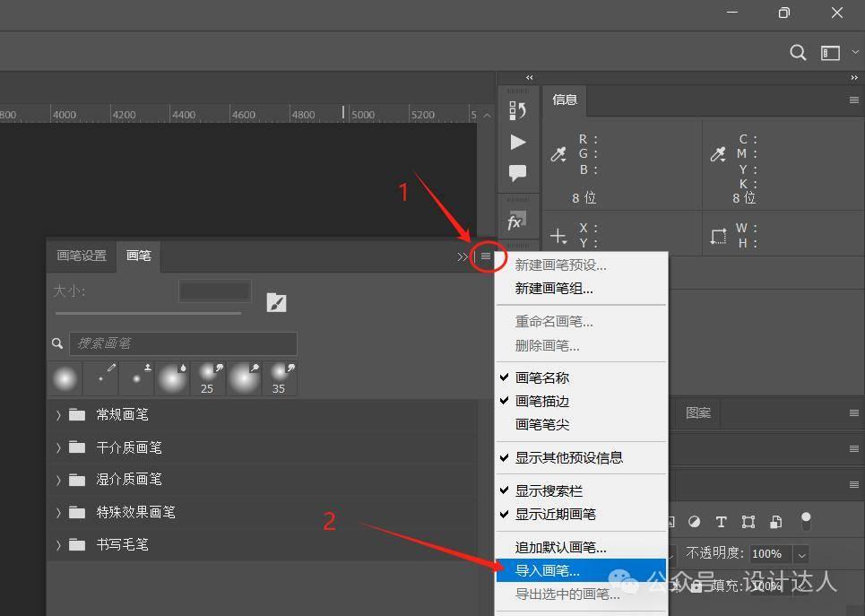Open the 不透明度 opacity dropdown

click(802, 553)
